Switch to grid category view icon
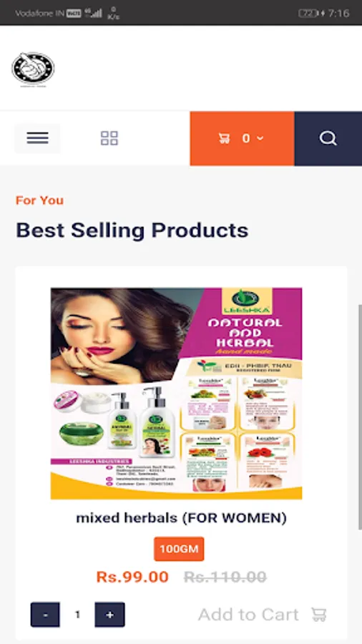 click(x=109, y=138)
